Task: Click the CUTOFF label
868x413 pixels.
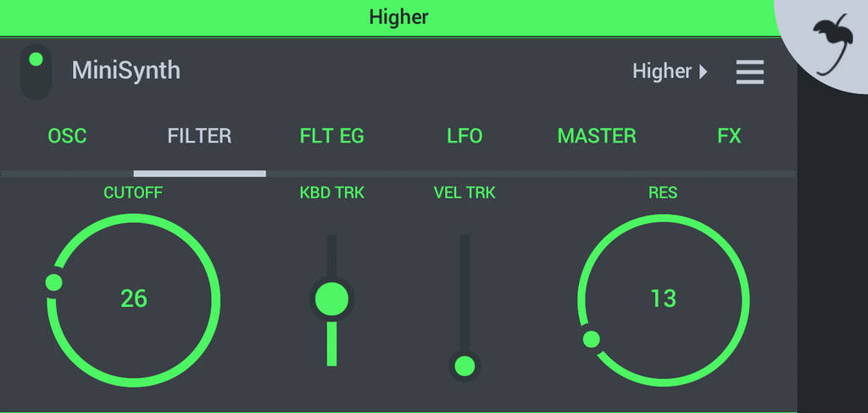Action: [133, 193]
